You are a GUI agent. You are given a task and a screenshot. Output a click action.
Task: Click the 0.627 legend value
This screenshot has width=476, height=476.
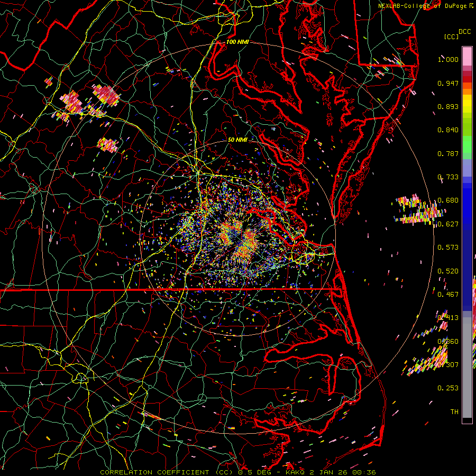[448, 224]
